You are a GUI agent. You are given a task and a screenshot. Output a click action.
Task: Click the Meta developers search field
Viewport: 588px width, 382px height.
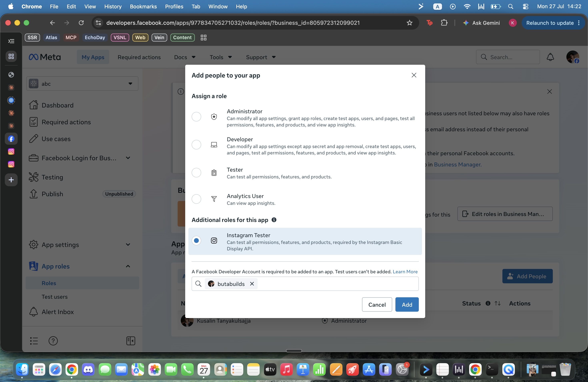tap(508, 57)
